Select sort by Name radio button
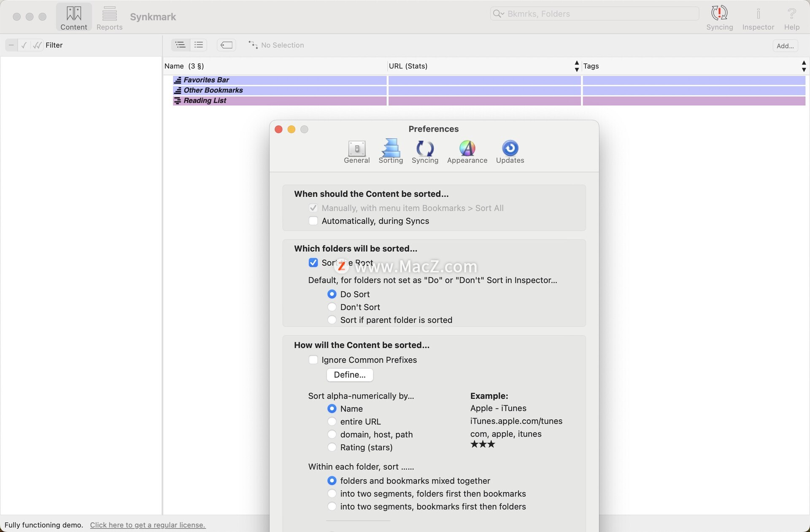The width and height of the screenshot is (810, 532). pos(332,409)
